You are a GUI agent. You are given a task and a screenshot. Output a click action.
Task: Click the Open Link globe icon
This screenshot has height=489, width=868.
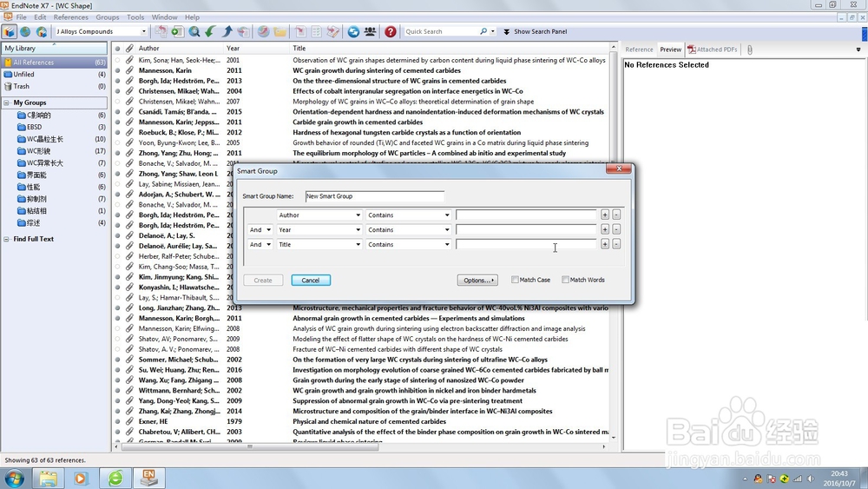[264, 31]
